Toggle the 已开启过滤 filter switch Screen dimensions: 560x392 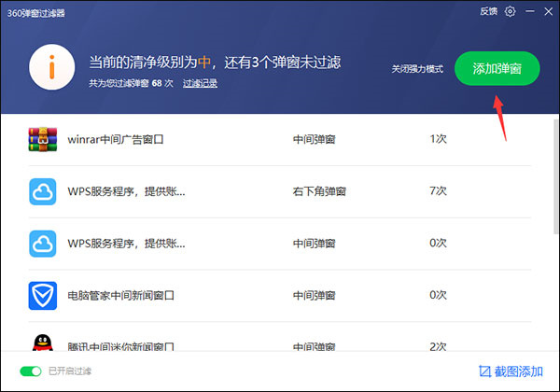[31, 371]
